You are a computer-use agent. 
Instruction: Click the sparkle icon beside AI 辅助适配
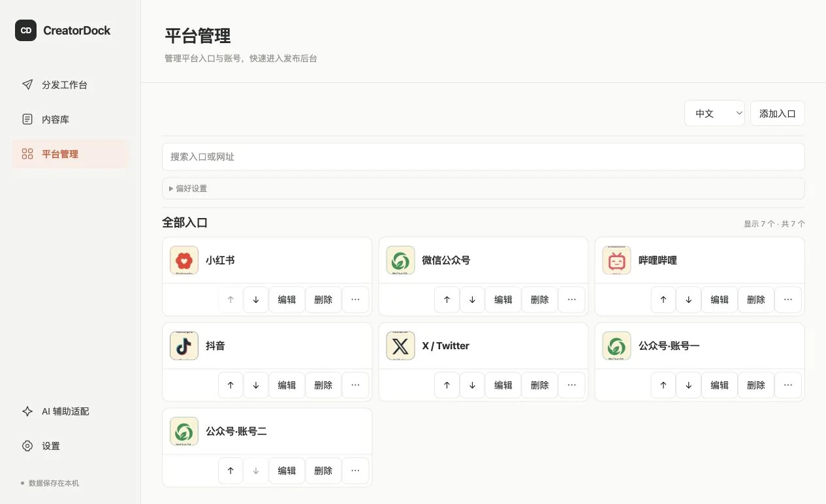27,411
